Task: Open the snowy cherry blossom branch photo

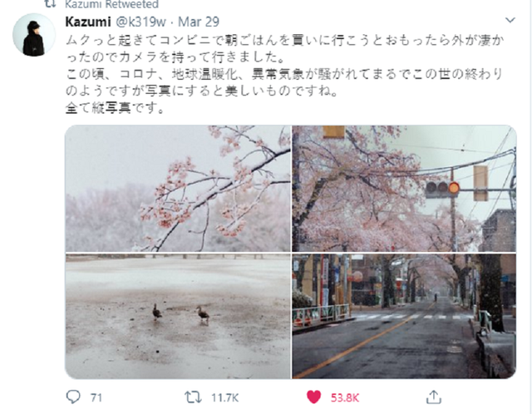Action: [x=178, y=189]
